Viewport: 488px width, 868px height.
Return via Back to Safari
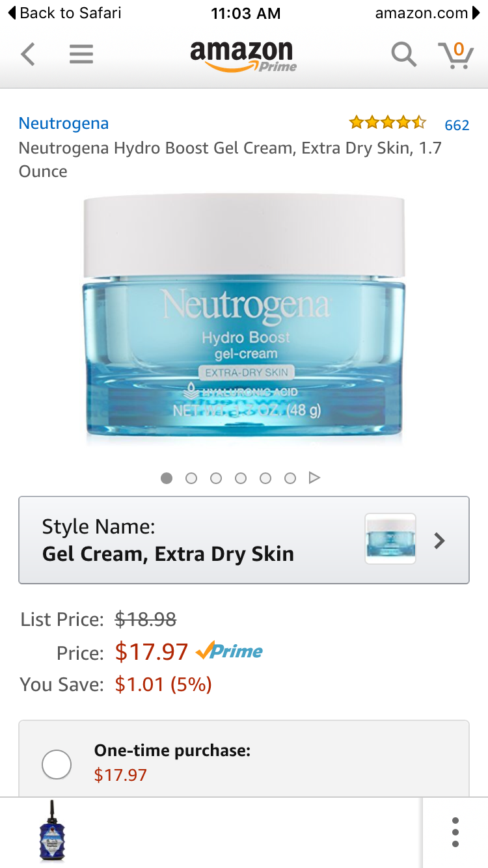click(64, 13)
